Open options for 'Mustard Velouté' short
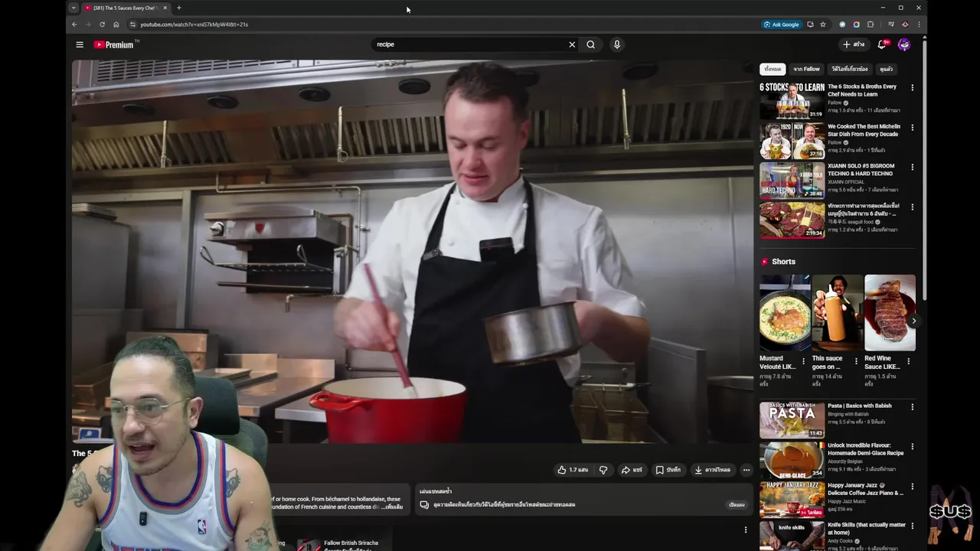The image size is (980, 551). tap(804, 361)
